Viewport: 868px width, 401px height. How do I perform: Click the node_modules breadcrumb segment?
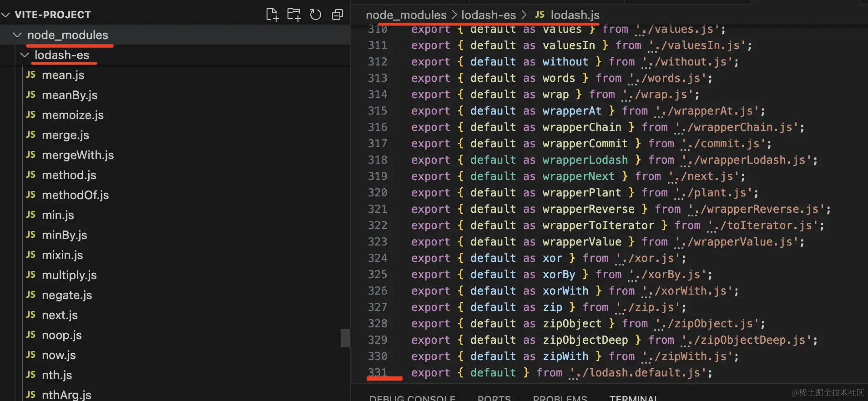(x=406, y=15)
